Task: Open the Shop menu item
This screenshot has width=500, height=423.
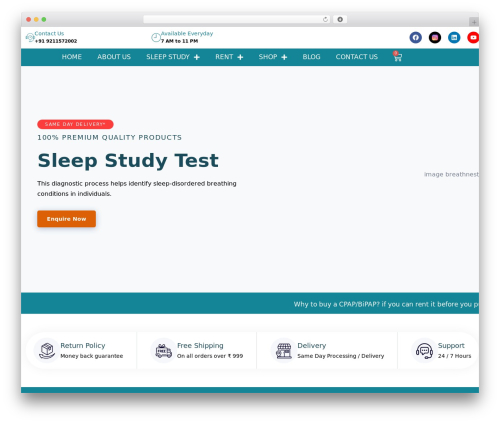Action: click(268, 57)
